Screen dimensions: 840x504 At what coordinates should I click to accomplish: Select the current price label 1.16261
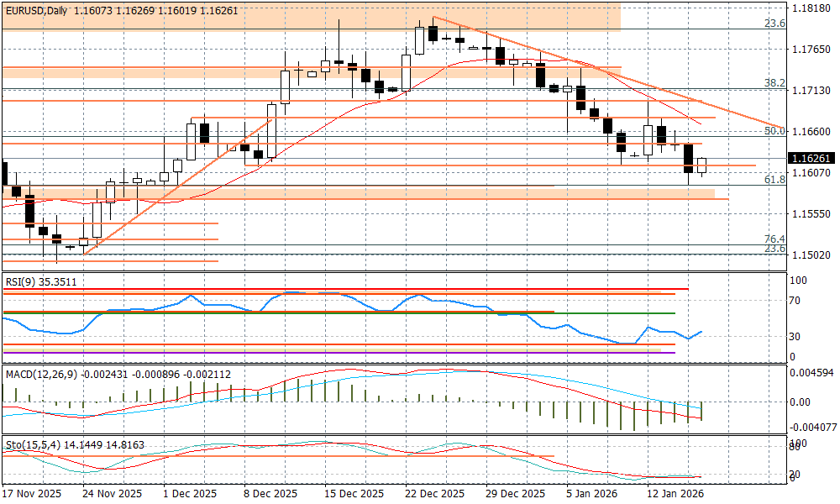pyautogui.click(x=811, y=158)
